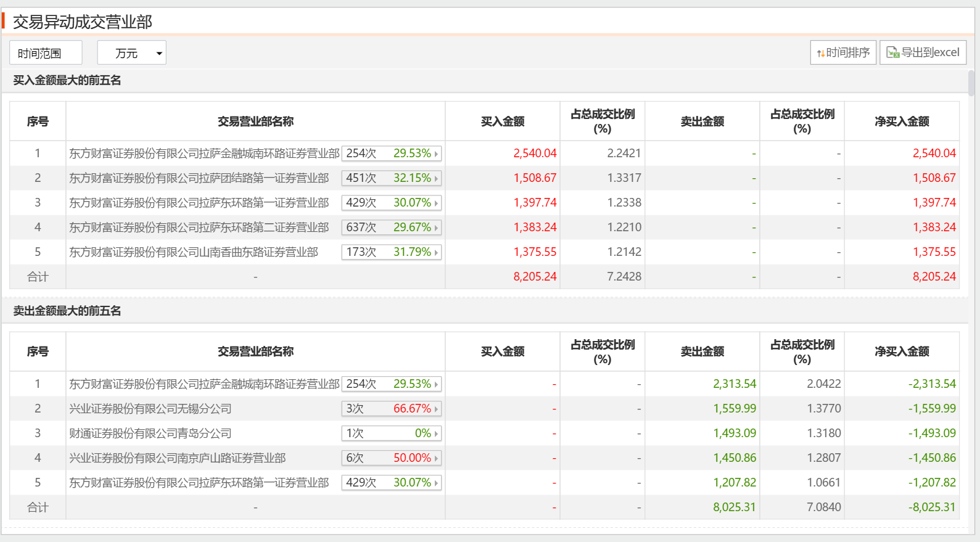Click the -1,450.86 net buy value
This screenshot has width=980, height=542.
[932, 458]
